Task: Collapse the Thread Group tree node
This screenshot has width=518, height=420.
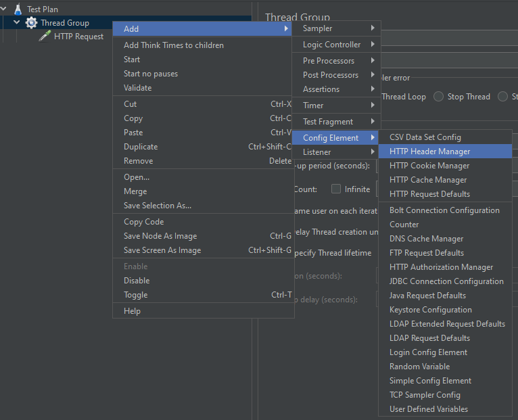Action: 16,22
